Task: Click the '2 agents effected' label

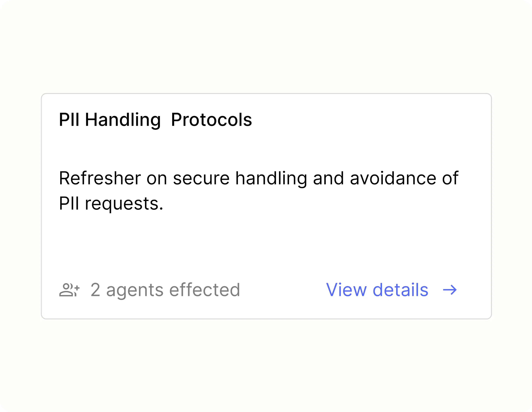Action: (x=165, y=290)
